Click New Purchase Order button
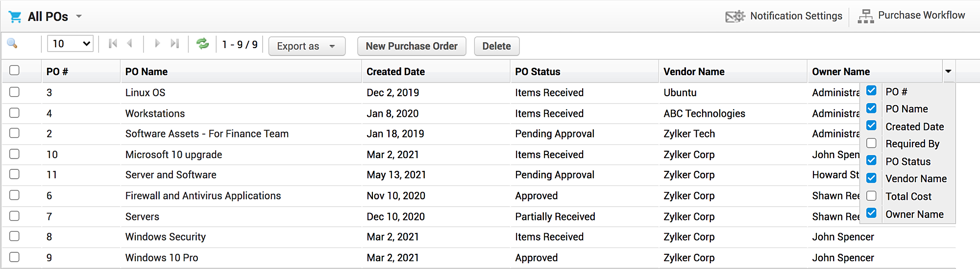 click(412, 46)
